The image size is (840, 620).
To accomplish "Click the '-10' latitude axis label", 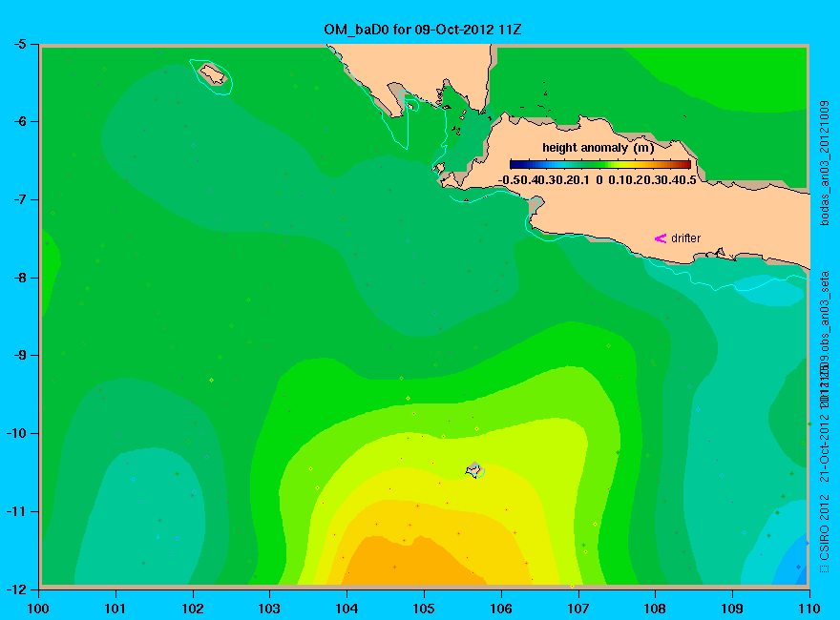I will pyautogui.click(x=16, y=433).
